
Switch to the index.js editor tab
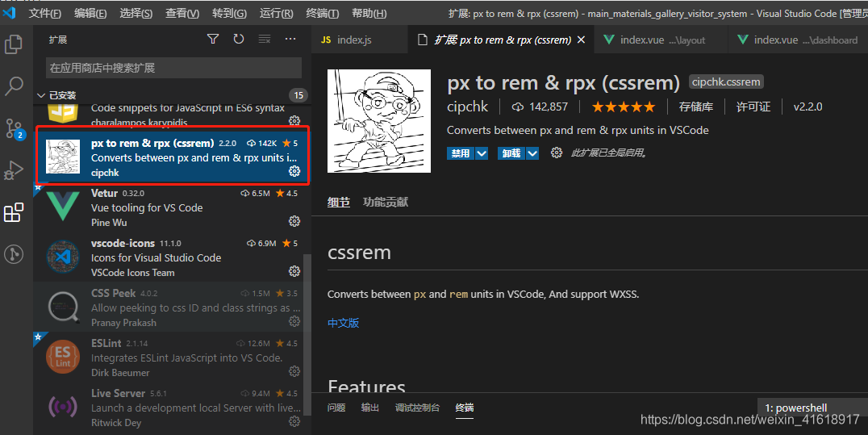(x=360, y=40)
